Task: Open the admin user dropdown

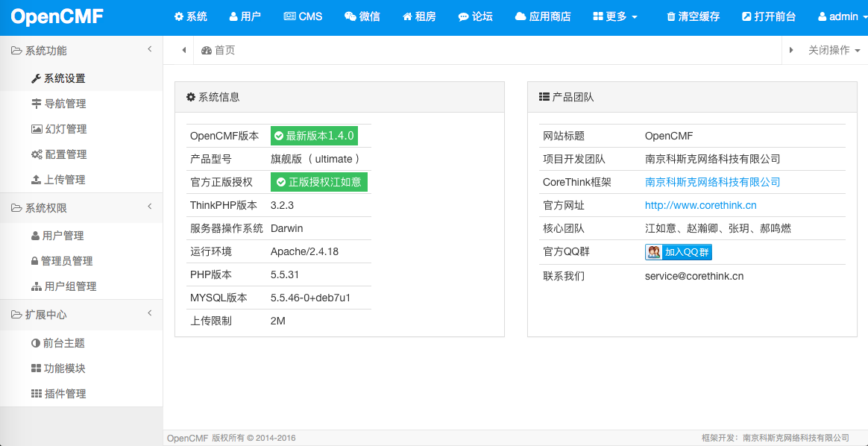Action: [843, 16]
